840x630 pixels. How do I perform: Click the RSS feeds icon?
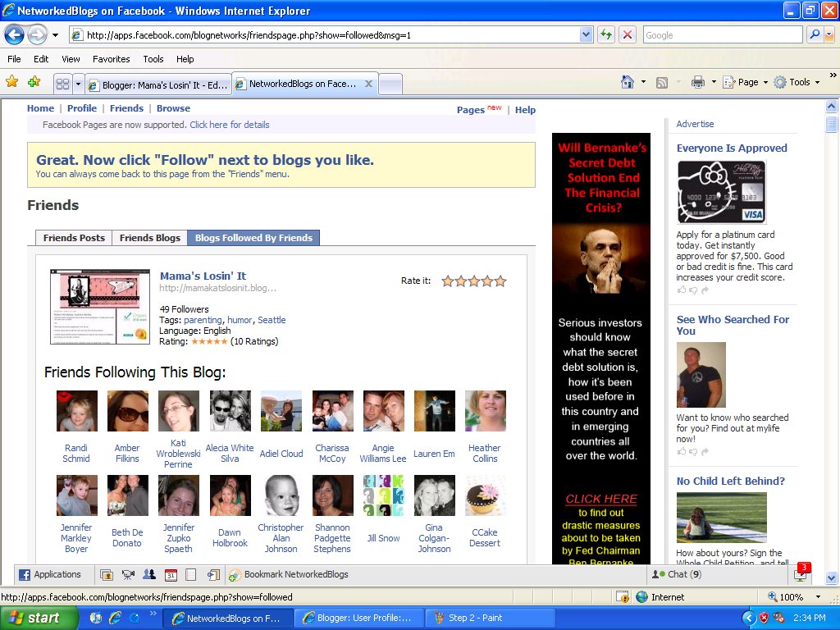pos(662,83)
